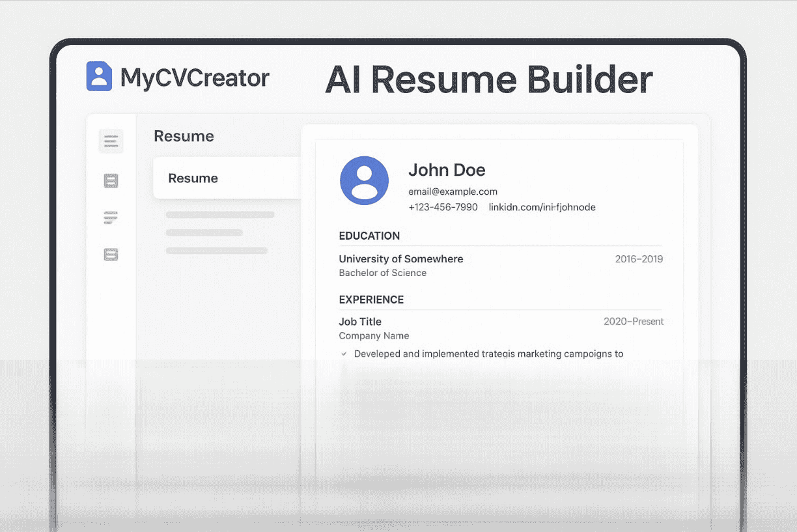
Task: Click the Resume panel heading
Action: pos(184,136)
